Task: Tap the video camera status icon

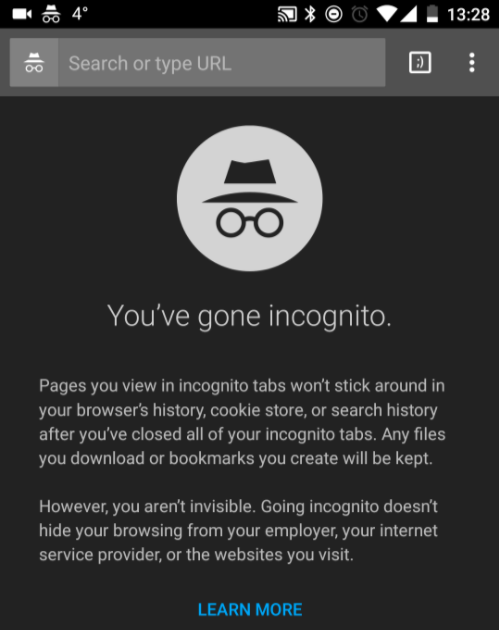Action: (22, 14)
